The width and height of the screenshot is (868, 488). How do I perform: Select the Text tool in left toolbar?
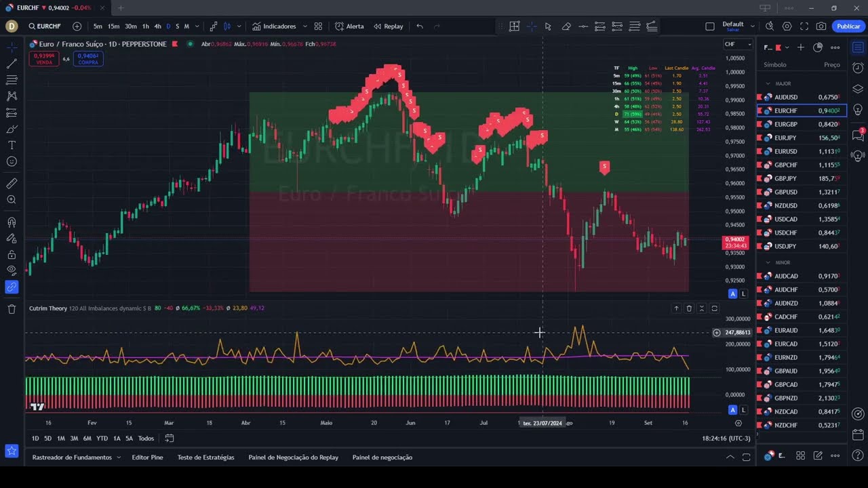pyautogui.click(x=12, y=145)
